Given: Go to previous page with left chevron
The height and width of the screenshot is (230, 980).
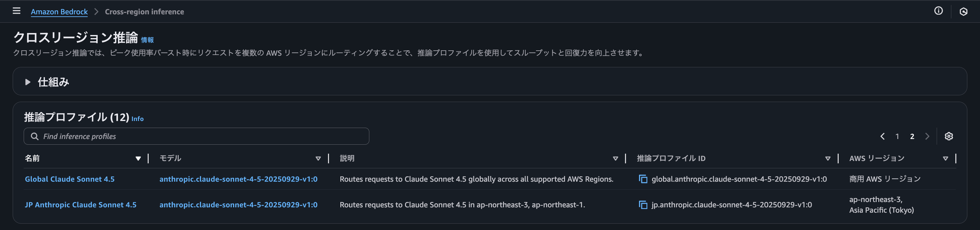Looking at the screenshot, I should pos(883,136).
